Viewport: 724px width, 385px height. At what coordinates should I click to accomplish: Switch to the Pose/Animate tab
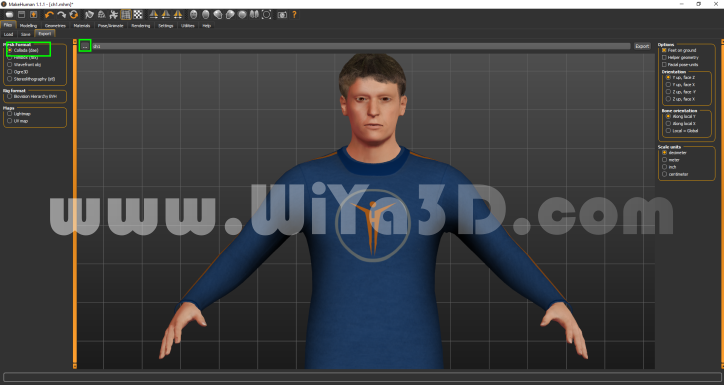[110, 25]
